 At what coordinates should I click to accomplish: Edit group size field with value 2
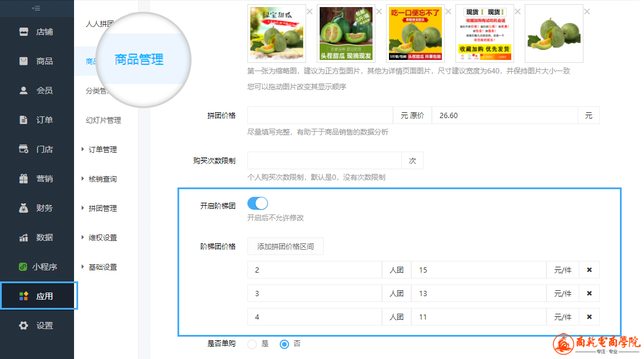(314, 270)
